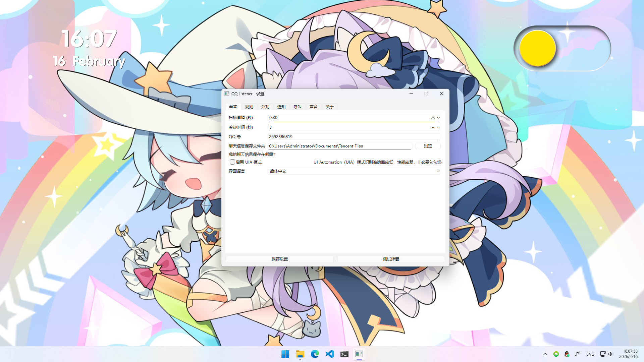This screenshot has width=644, height=362.
Task: Click the 保存设置 button
Action: click(x=279, y=259)
